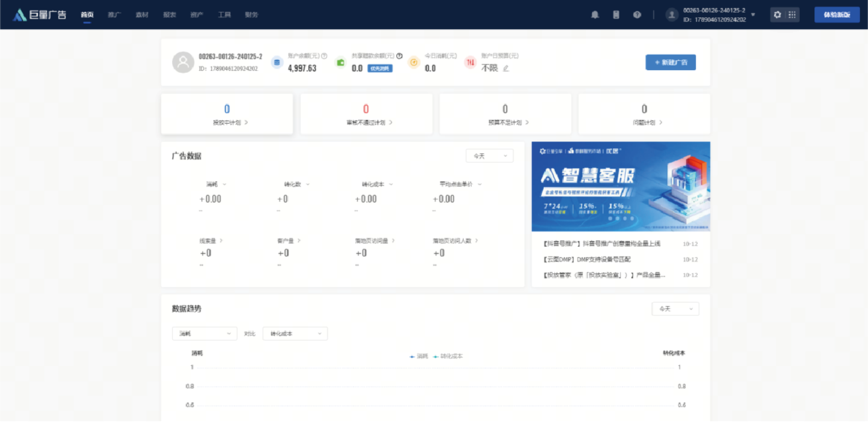This screenshot has width=868, height=422.
Task: Click the edit pencil beside 不限 budget
Action: coord(506,68)
